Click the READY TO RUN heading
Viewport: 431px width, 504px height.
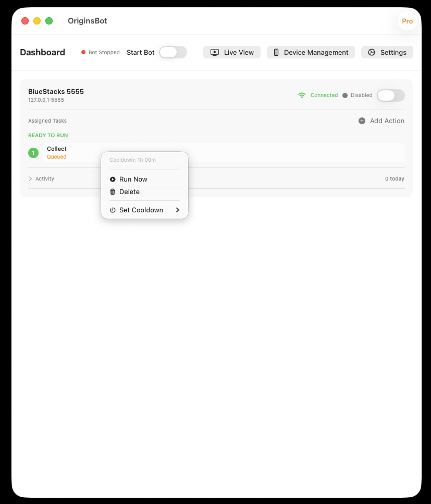48,135
